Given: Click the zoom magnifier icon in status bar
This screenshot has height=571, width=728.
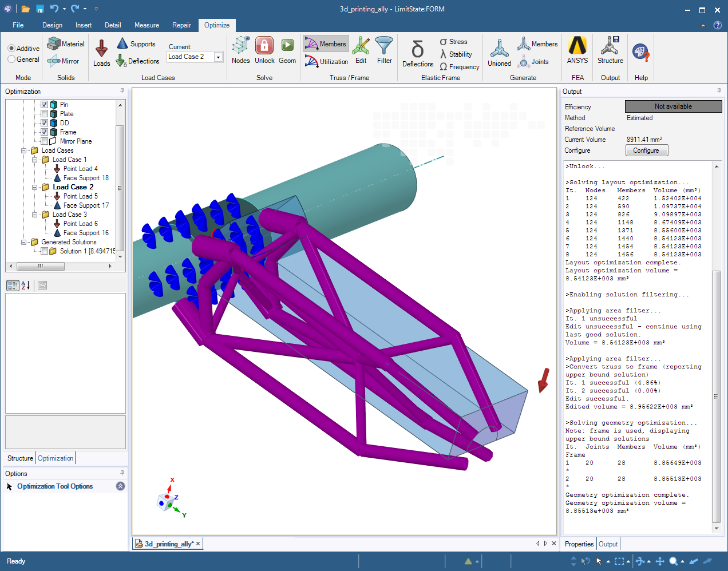Looking at the screenshot, I should tap(673, 561).
